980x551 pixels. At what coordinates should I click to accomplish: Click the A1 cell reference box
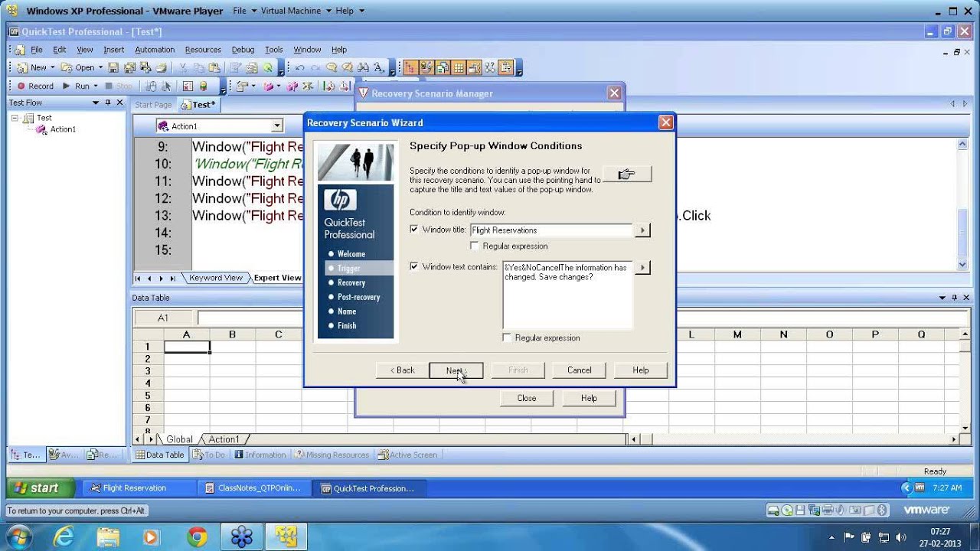(164, 318)
